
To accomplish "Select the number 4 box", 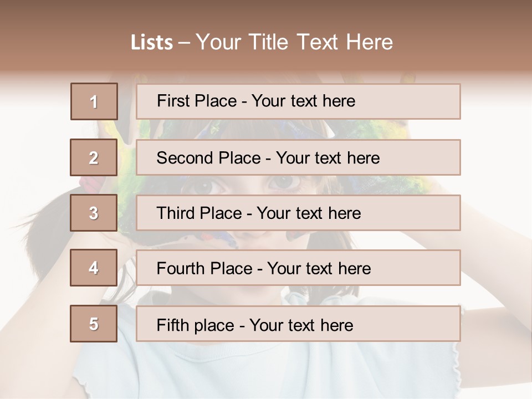I will (x=94, y=268).
